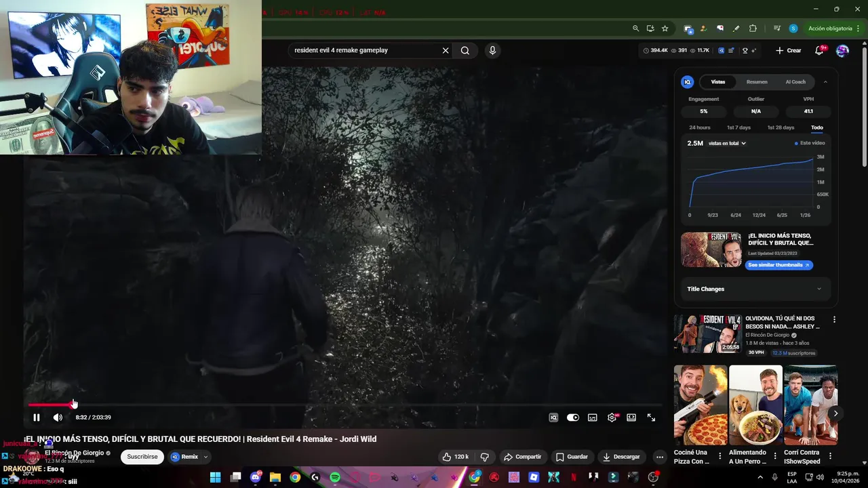Open the Chrome extensions puzzle icon

point(753,28)
